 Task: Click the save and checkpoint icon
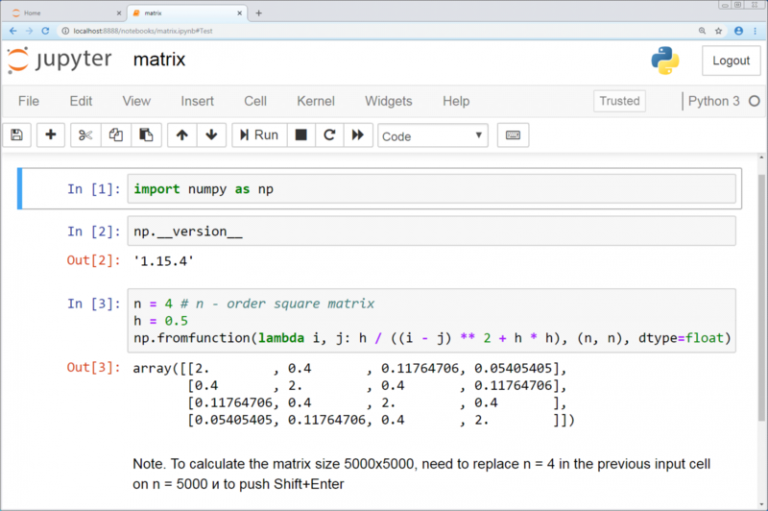[17, 135]
